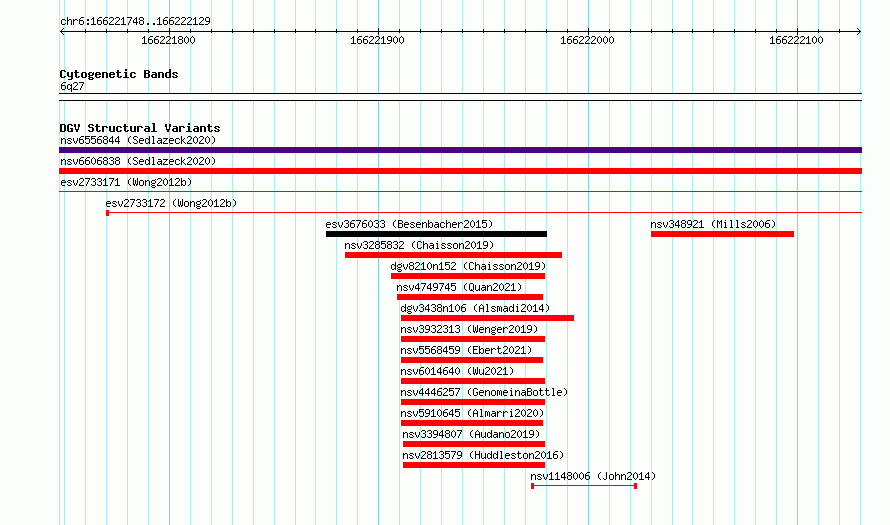This screenshot has height=525, width=890.
Task: Open the nsv348921 (Mills2006) label
Action: coord(713,224)
